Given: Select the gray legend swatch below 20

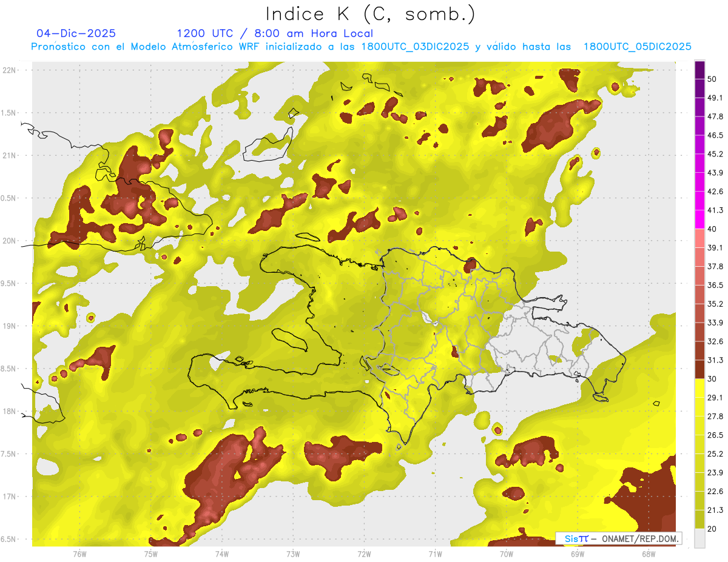Looking at the screenshot, I should coord(700,538).
